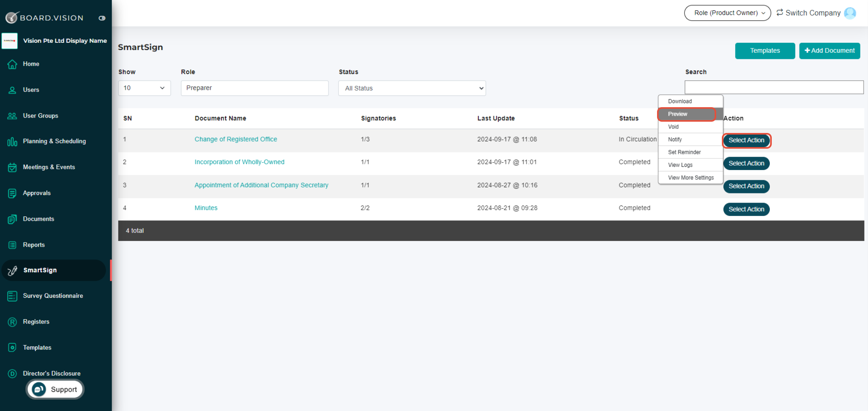Open Meetings & Events in sidebar
868x411 pixels.
(x=49, y=167)
